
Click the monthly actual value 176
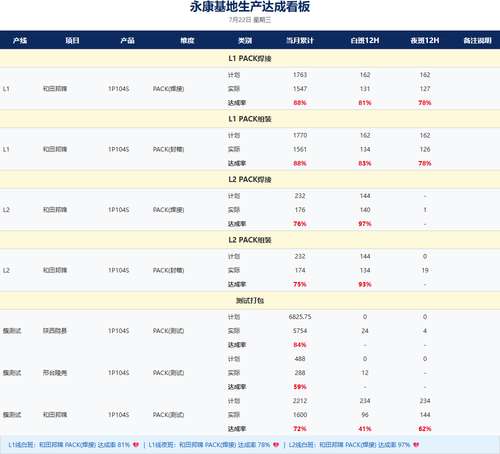(300, 210)
